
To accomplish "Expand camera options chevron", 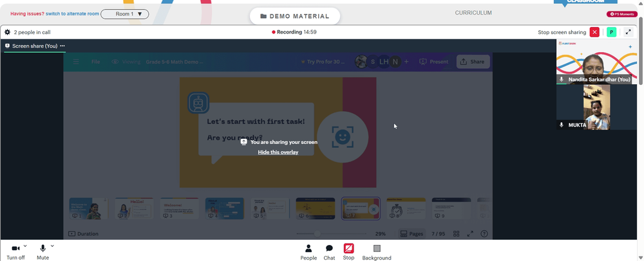I will click(25, 246).
